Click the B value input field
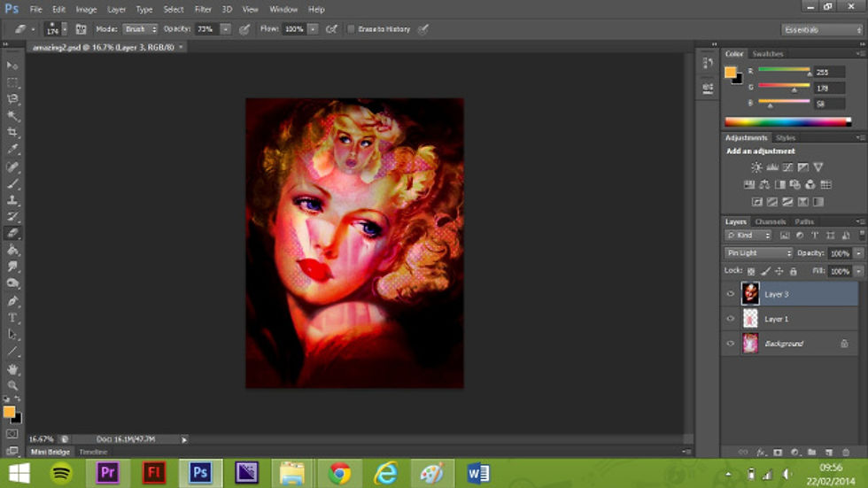868x488 pixels. tap(829, 104)
